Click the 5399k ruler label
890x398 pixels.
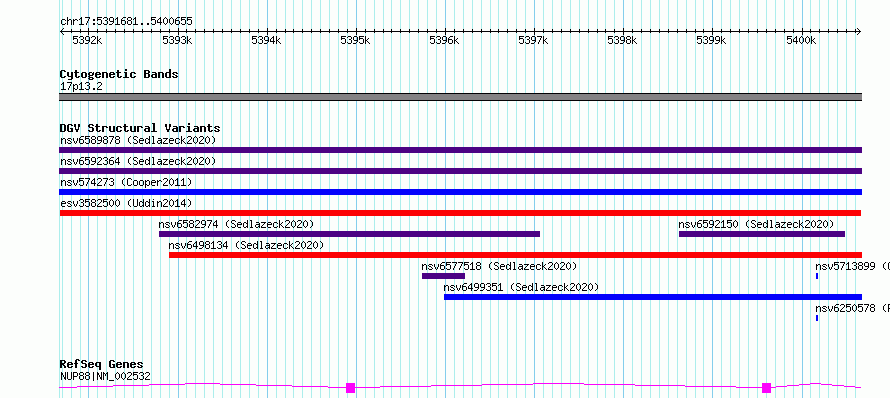(712, 40)
